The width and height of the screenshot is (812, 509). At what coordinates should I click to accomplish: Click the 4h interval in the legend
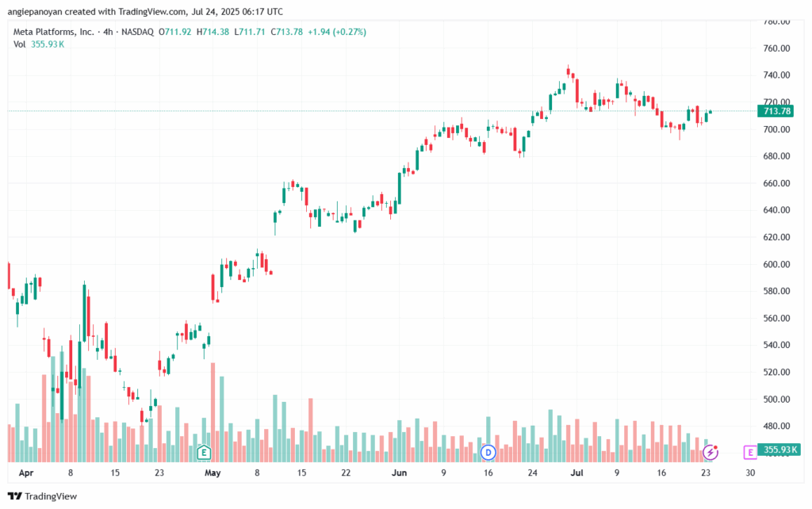tap(108, 32)
